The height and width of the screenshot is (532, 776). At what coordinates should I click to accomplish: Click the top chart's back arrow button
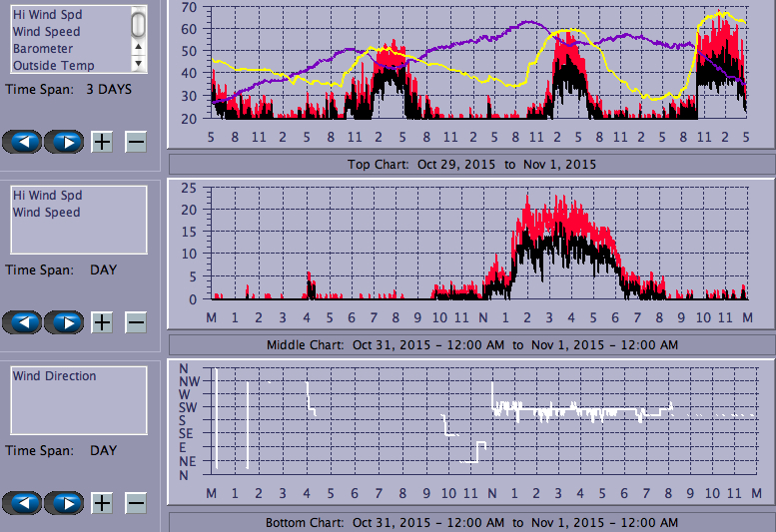(22, 141)
